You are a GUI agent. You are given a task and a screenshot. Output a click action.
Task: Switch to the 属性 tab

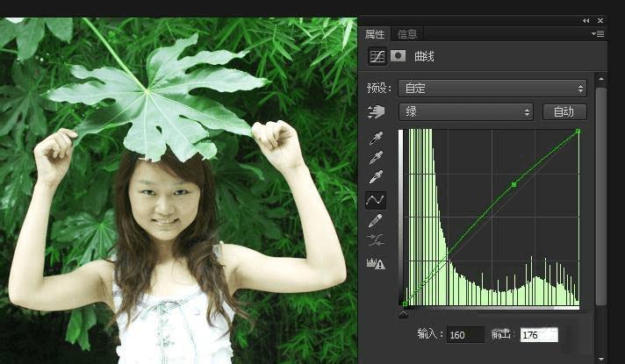(x=375, y=34)
